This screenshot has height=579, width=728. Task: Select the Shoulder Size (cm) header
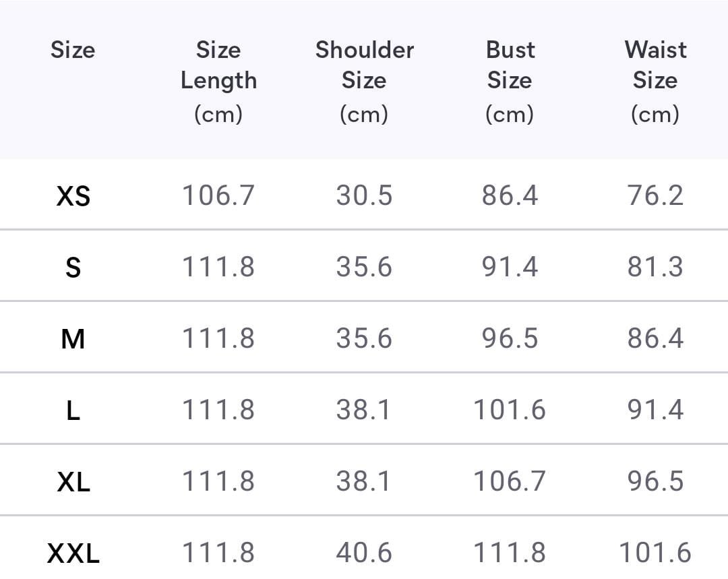(x=364, y=81)
